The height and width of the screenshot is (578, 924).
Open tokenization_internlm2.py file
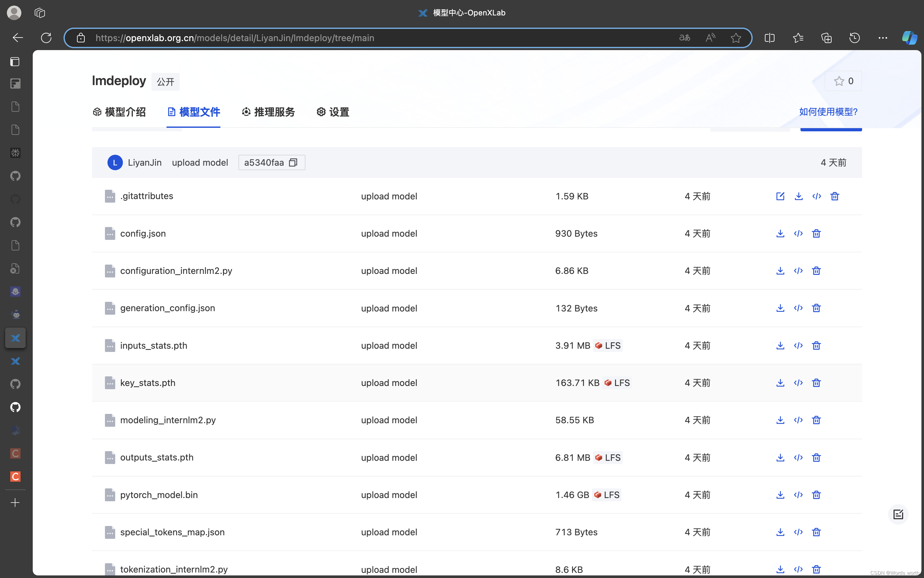pos(174,569)
